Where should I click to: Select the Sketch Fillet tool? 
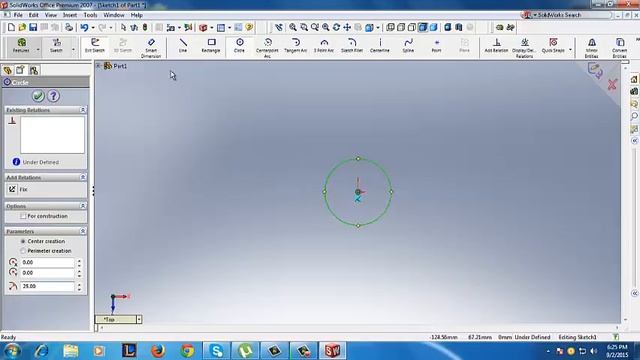[352, 46]
